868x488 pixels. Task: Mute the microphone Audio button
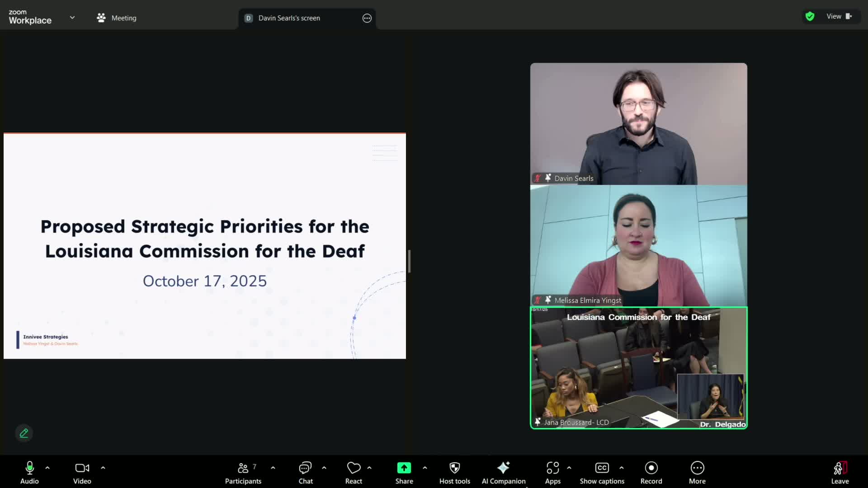[x=30, y=473]
